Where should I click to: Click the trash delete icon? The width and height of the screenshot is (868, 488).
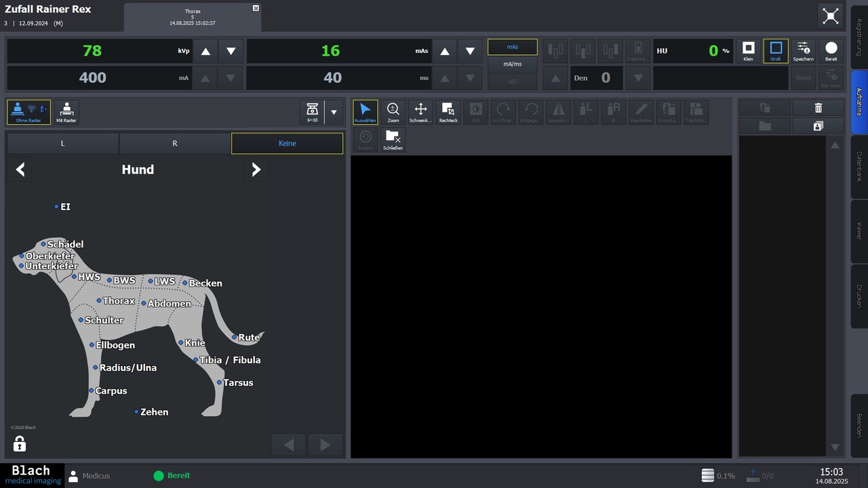point(818,108)
